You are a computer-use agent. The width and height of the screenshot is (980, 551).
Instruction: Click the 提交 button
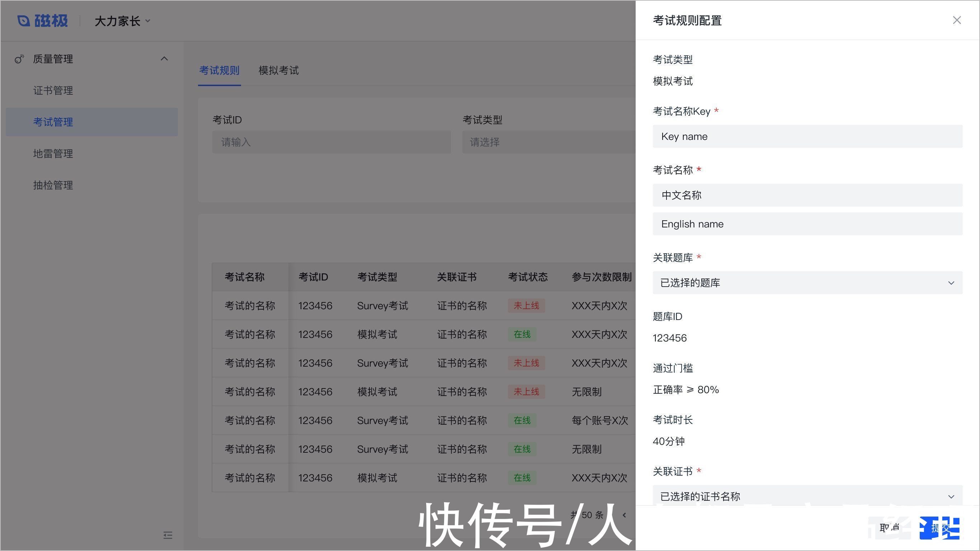(940, 528)
